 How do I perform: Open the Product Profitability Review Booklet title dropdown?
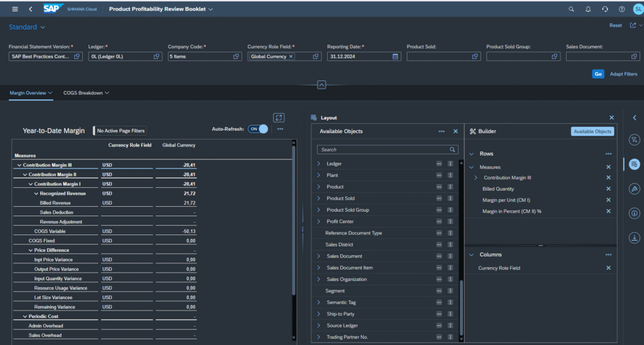click(x=161, y=9)
